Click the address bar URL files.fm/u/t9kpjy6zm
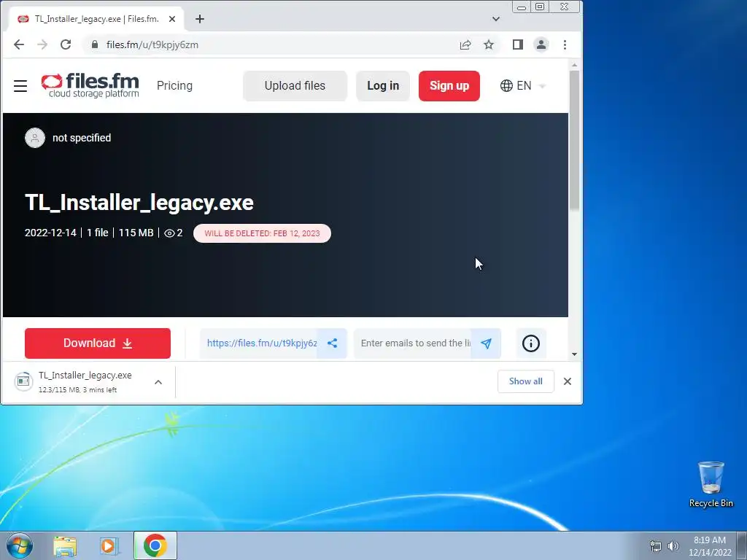Viewport: 747px width, 560px height. click(x=152, y=44)
